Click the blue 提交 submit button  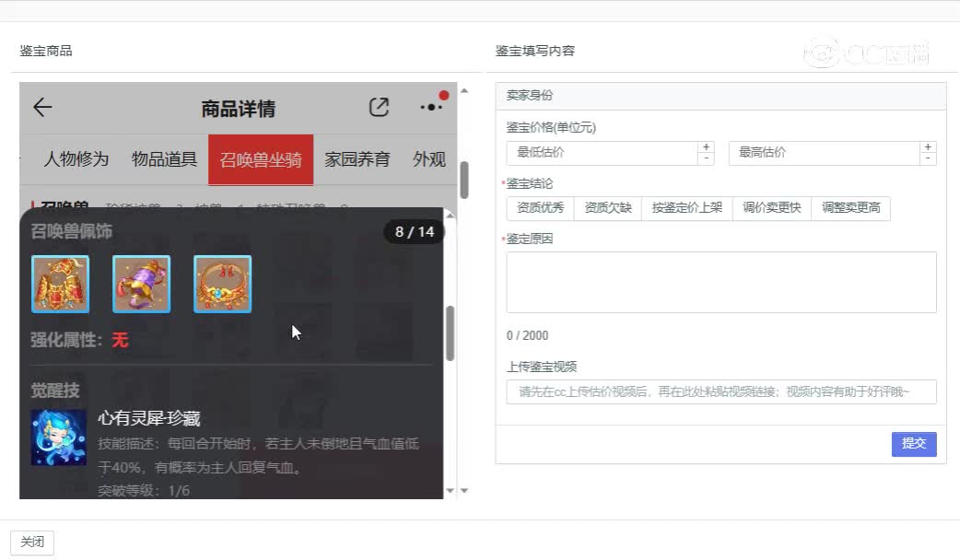pos(913,444)
